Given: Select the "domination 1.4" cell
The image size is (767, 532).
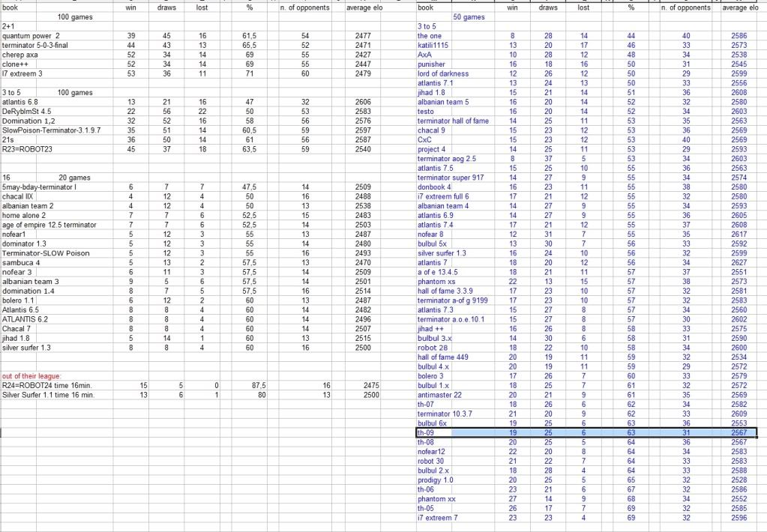Looking at the screenshot, I should [x=28, y=291].
